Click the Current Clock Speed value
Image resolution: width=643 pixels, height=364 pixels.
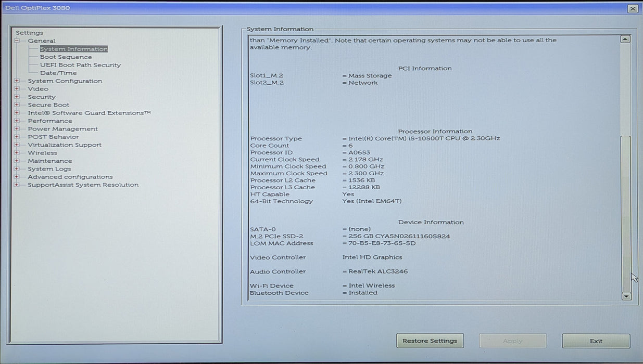point(363,160)
